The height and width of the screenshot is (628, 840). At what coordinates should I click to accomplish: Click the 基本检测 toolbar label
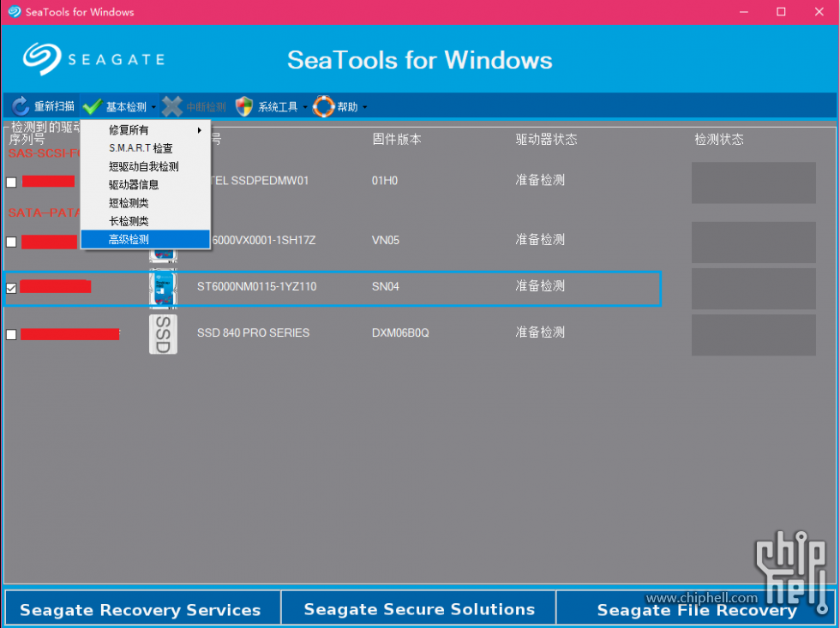tap(127, 107)
